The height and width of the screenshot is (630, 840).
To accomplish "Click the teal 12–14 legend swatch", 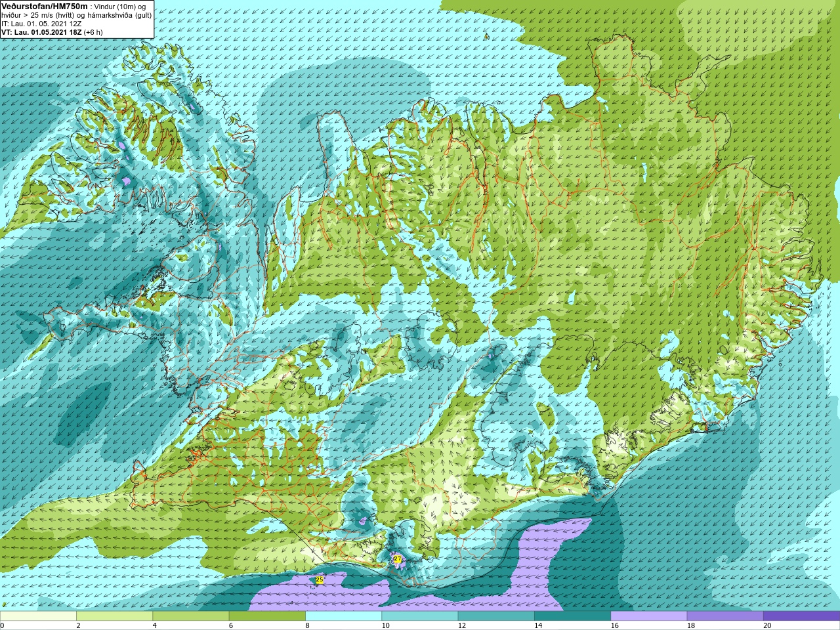I will pyautogui.click(x=495, y=616).
